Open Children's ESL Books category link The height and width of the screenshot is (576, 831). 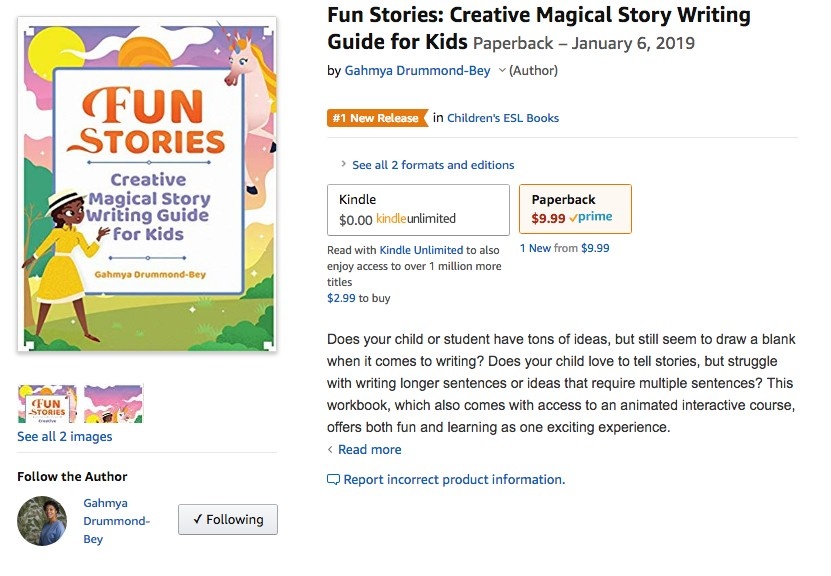tap(503, 118)
